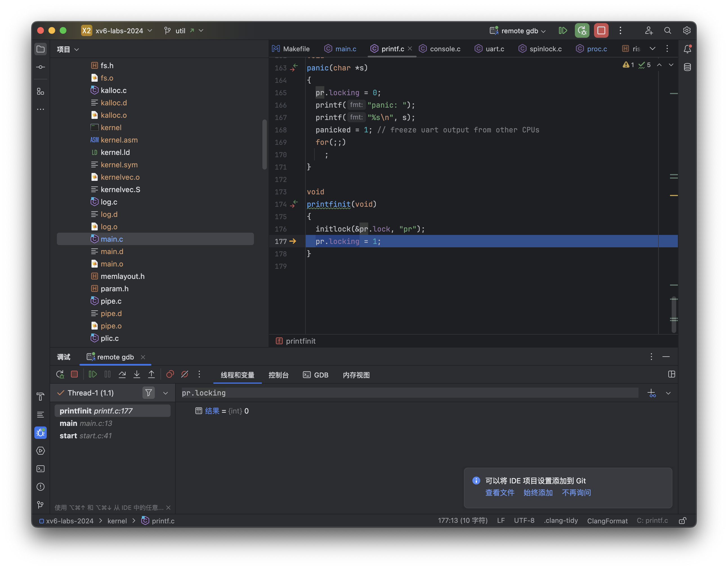Click 始终添加 link in notification

point(538,493)
